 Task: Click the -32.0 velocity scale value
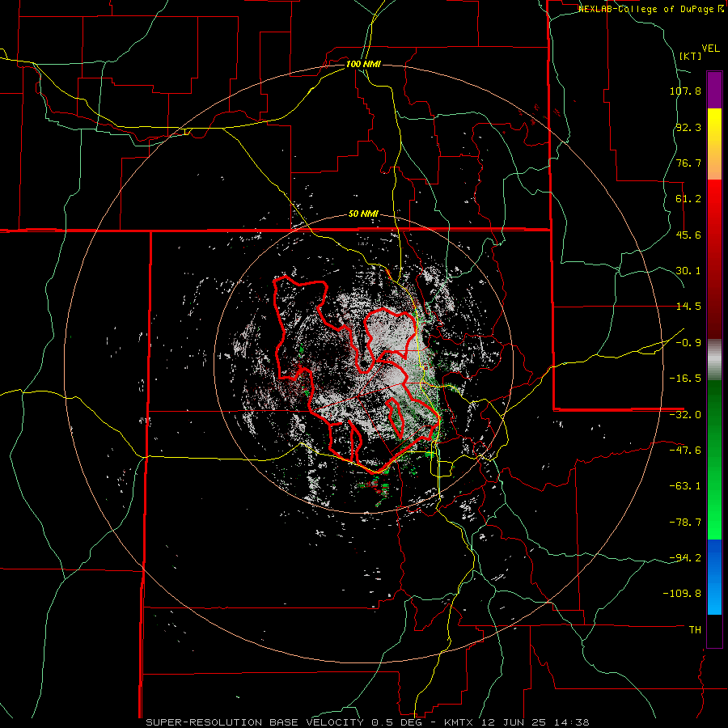click(685, 415)
